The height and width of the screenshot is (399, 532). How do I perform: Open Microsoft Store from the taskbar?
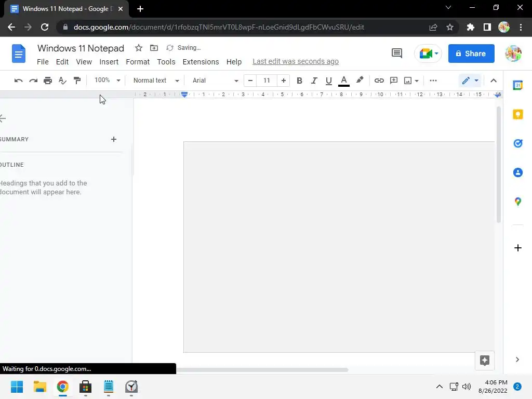[x=86, y=387]
